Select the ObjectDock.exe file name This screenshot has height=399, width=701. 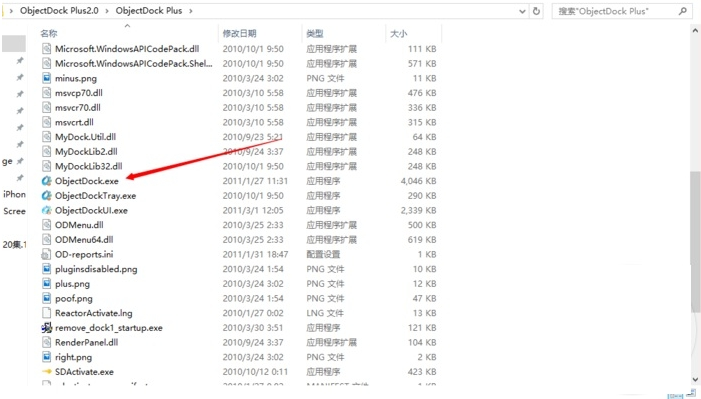tap(87, 181)
